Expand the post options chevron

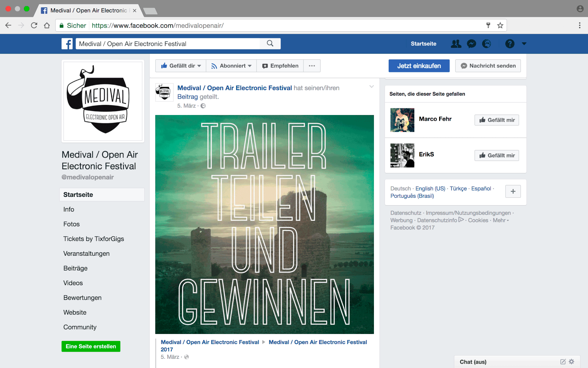pos(371,87)
